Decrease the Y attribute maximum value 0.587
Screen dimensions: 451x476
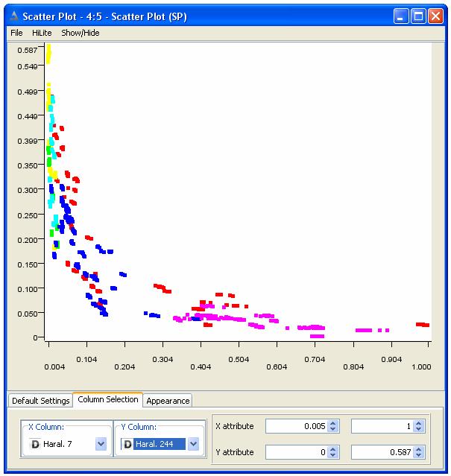(419, 455)
